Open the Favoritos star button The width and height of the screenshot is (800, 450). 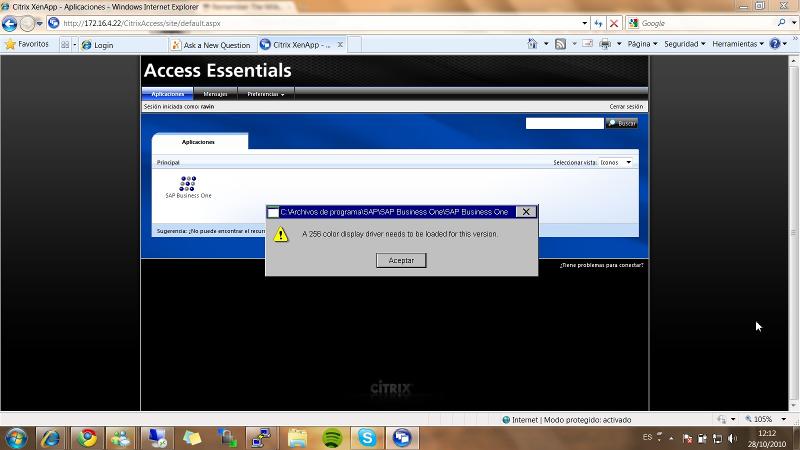pos(27,45)
